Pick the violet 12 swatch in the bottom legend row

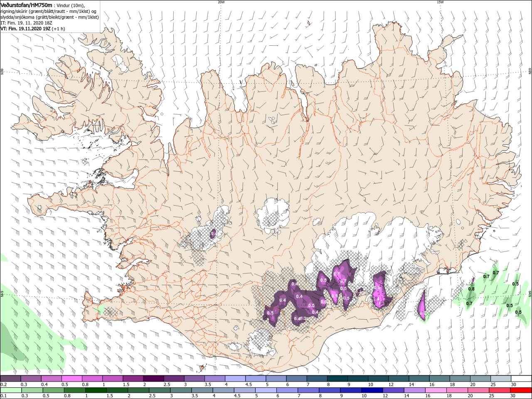[394, 390]
